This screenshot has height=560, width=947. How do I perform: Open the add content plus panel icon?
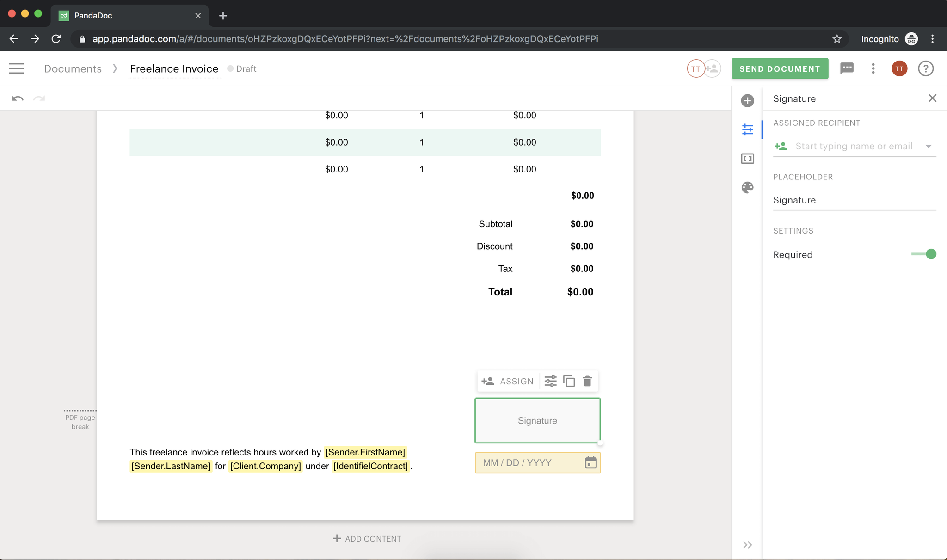coord(747,100)
